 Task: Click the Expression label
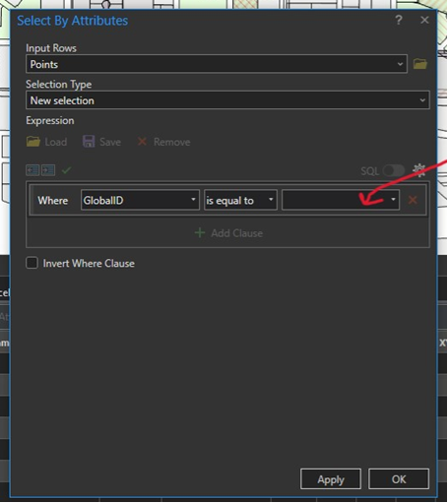click(x=50, y=121)
